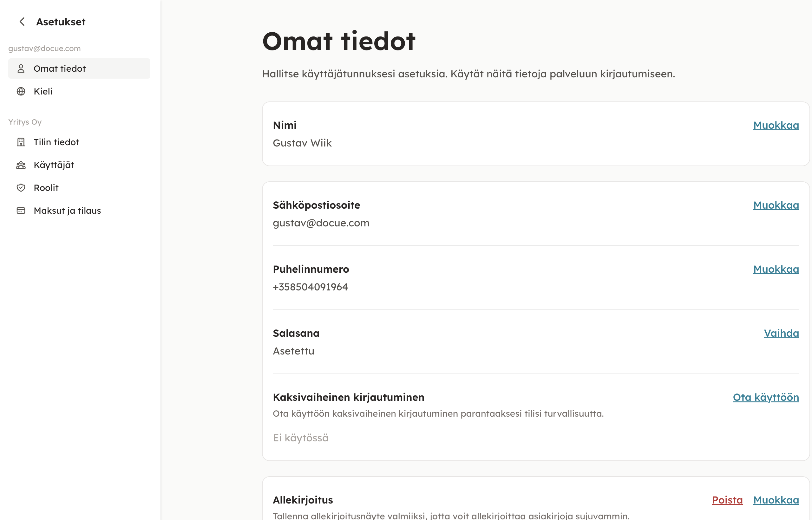Screen dimensions: 812x520
Task: Click the building icon for Tilin tiedot
Action: tap(21, 142)
